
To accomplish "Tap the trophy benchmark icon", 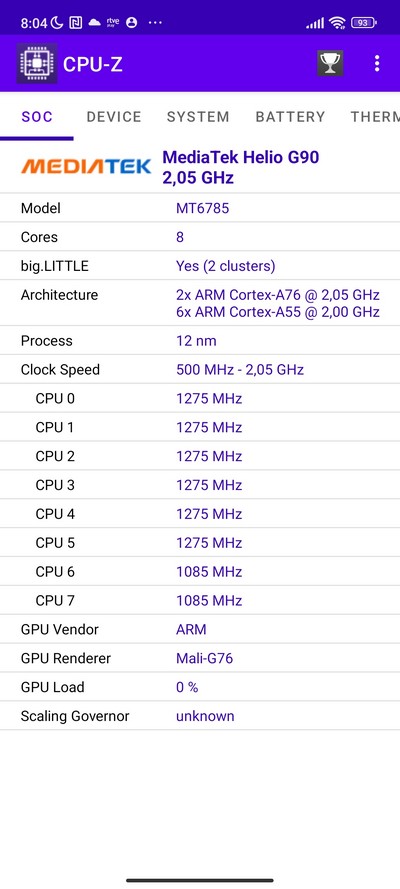I will pyautogui.click(x=330, y=64).
